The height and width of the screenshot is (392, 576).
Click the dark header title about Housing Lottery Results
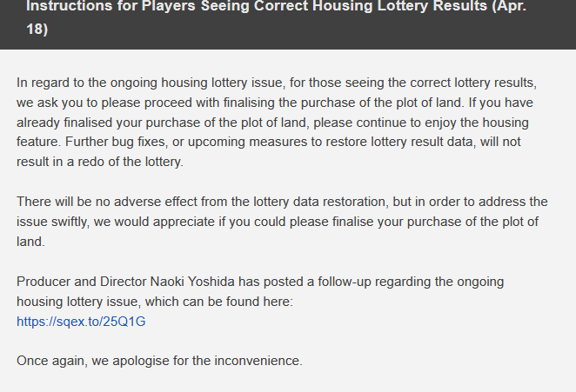(x=276, y=17)
